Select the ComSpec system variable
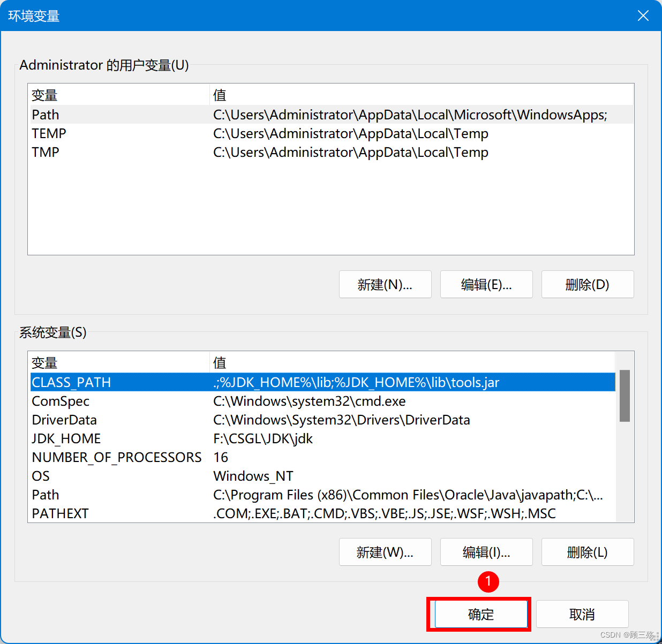The height and width of the screenshot is (644, 662). [323, 401]
